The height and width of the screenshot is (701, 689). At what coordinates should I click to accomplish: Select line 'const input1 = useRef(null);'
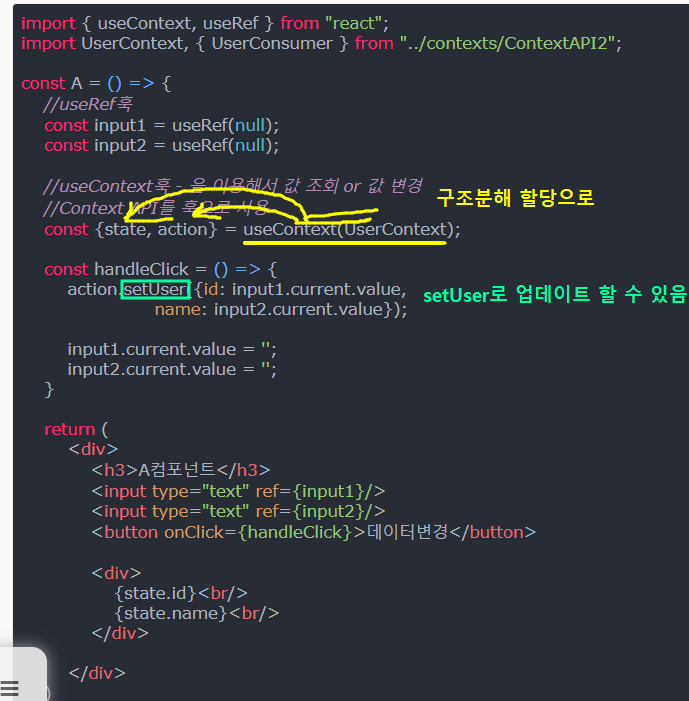pyautogui.click(x=161, y=126)
